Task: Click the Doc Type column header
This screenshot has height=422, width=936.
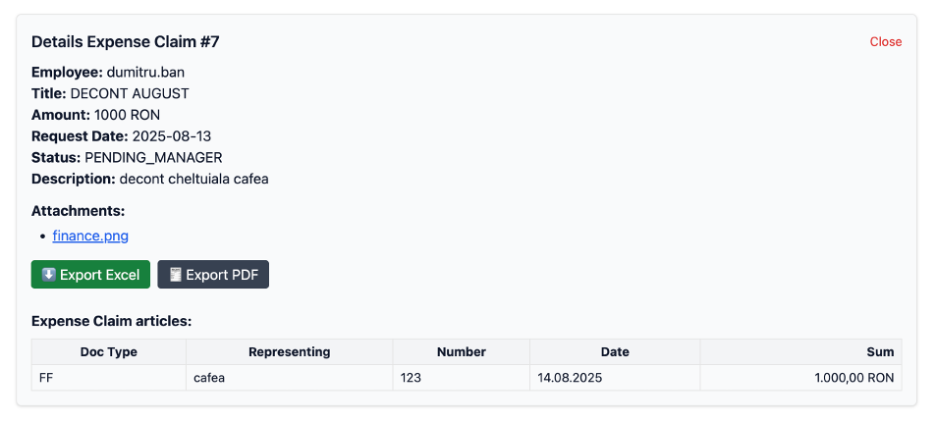Action: click(x=108, y=352)
